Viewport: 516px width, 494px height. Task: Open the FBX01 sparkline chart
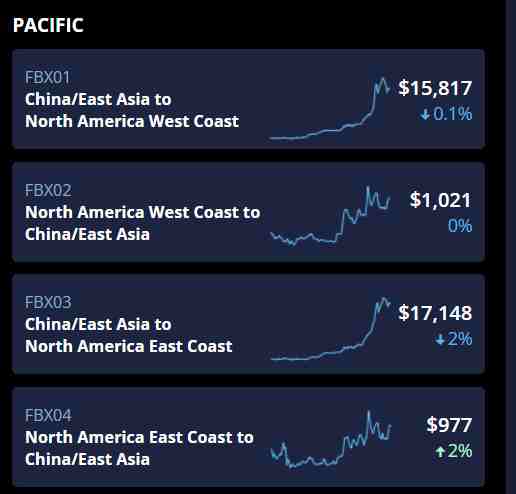330,108
